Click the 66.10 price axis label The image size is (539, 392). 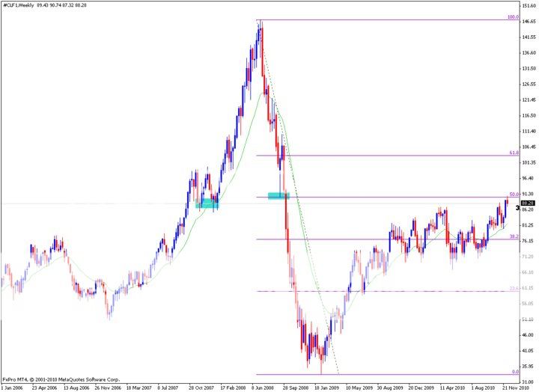pos(529,272)
